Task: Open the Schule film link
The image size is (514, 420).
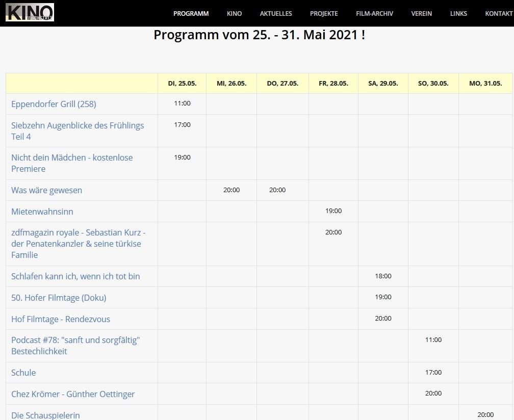Action: pyautogui.click(x=23, y=373)
